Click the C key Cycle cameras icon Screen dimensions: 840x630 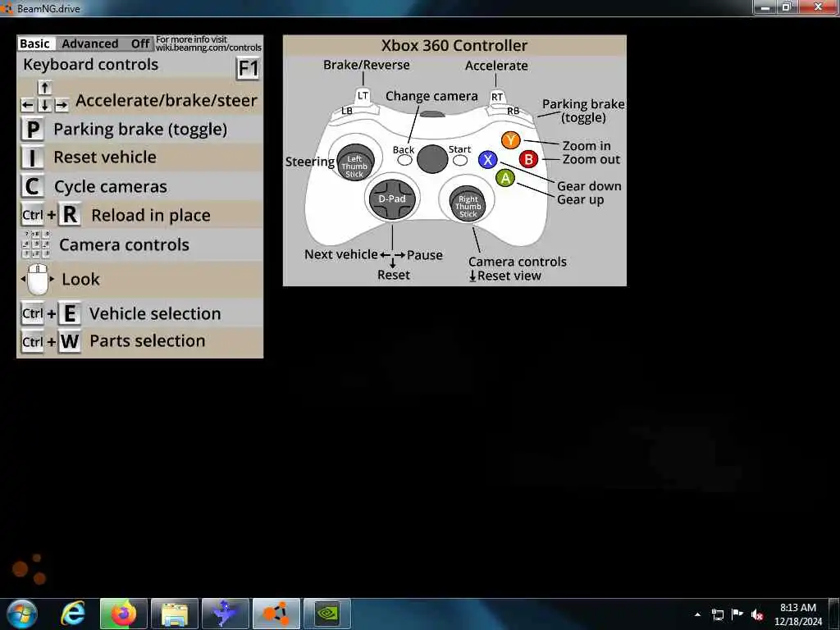[33, 186]
